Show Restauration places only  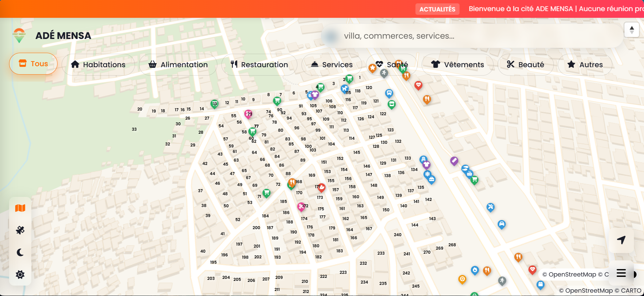259,65
